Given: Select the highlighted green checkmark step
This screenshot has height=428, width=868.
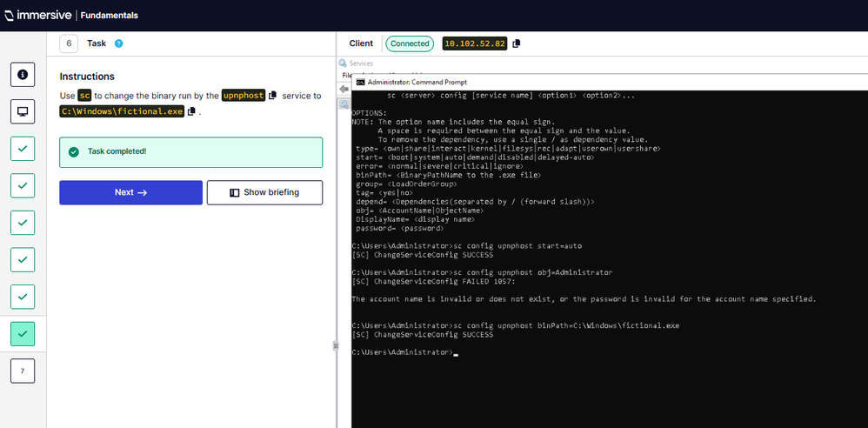Looking at the screenshot, I should 23,333.
